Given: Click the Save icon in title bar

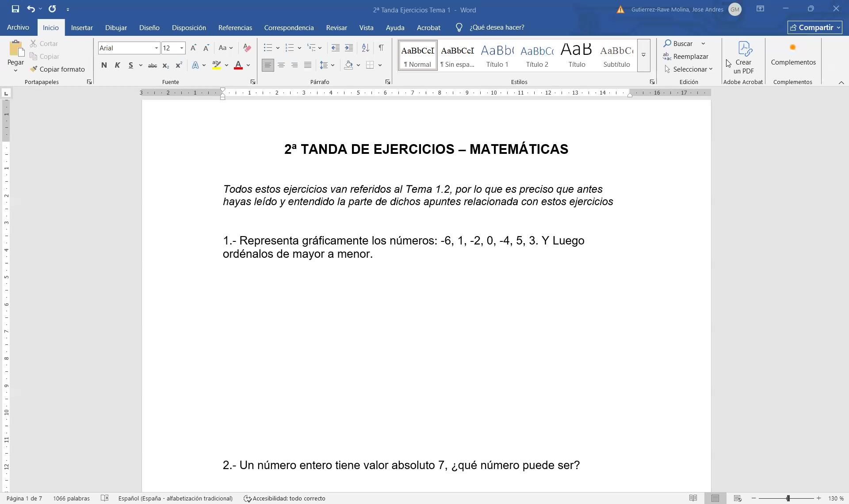Looking at the screenshot, I should tap(15, 9).
